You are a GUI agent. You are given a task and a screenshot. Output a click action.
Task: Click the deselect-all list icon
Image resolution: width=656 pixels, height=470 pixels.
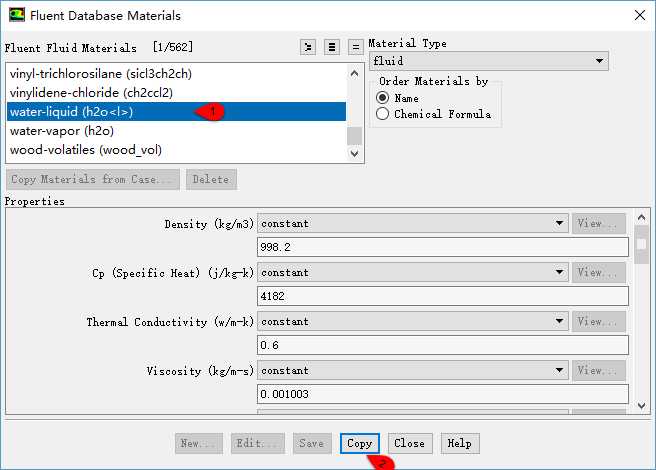356,47
